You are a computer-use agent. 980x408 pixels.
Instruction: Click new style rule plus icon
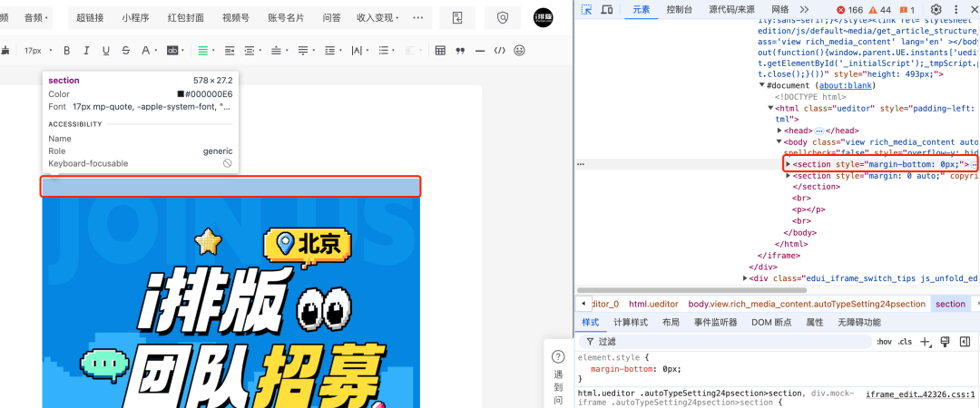926,342
